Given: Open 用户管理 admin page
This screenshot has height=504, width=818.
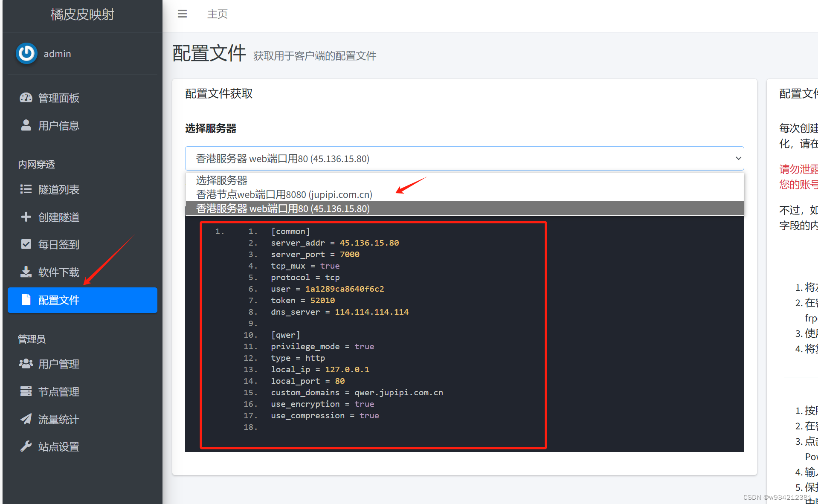Looking at the screenshot, I should (82, 364).
